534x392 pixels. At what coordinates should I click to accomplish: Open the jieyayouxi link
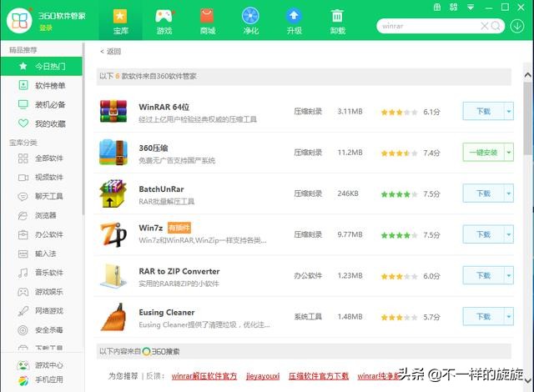263,376
